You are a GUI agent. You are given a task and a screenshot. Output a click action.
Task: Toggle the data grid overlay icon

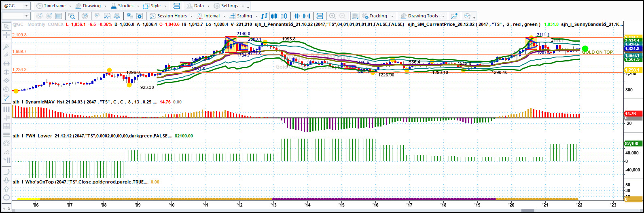pos(355,16)
